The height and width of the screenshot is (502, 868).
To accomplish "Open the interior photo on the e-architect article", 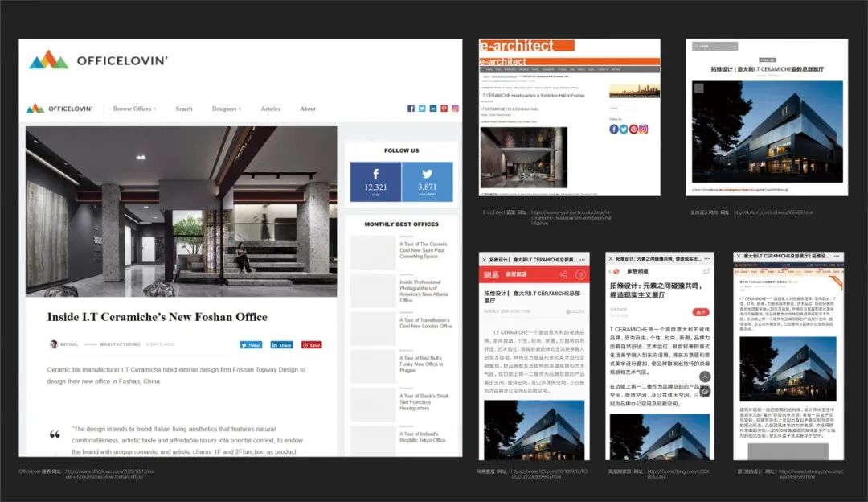I will [x=524, y=158].
